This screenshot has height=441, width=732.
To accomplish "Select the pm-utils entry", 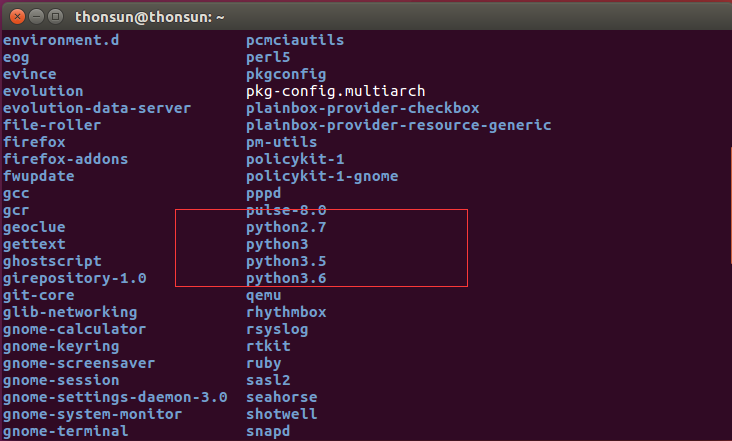I will coord(282,142).
